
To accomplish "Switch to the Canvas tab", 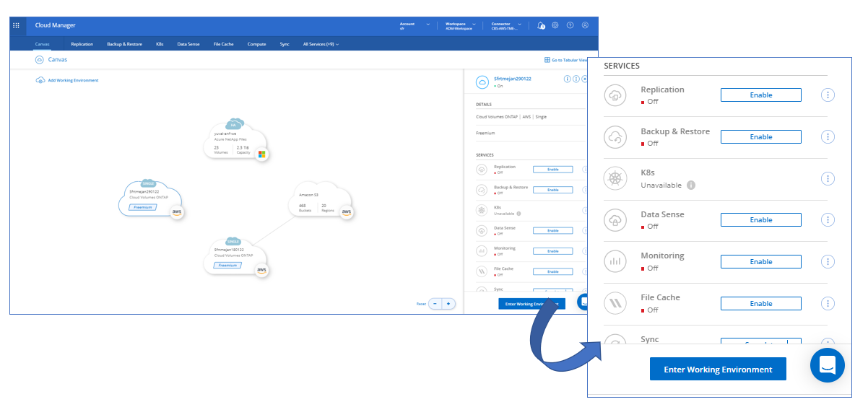I will pos(43,44).
